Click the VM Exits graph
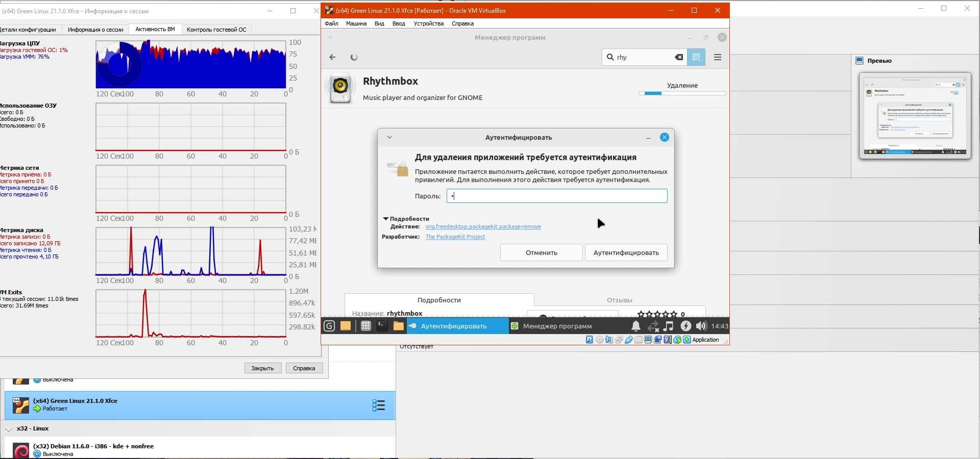Viewport: 980px width, 459px height. point(191,314)
